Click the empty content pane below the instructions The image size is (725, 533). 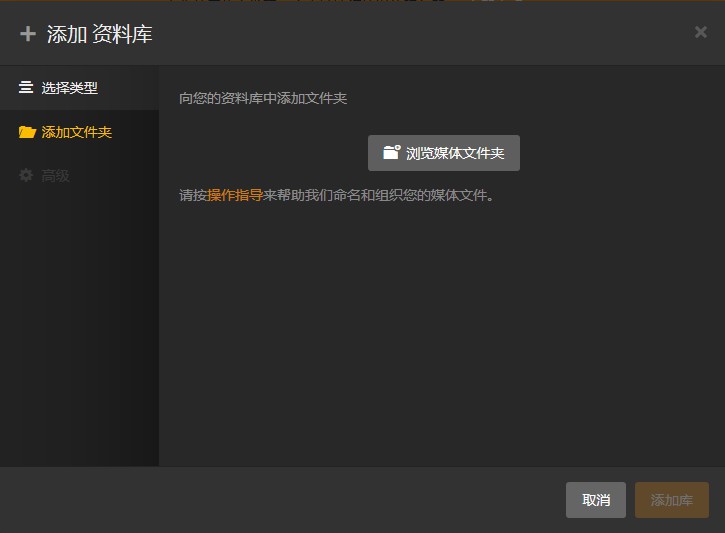(442, 335)
